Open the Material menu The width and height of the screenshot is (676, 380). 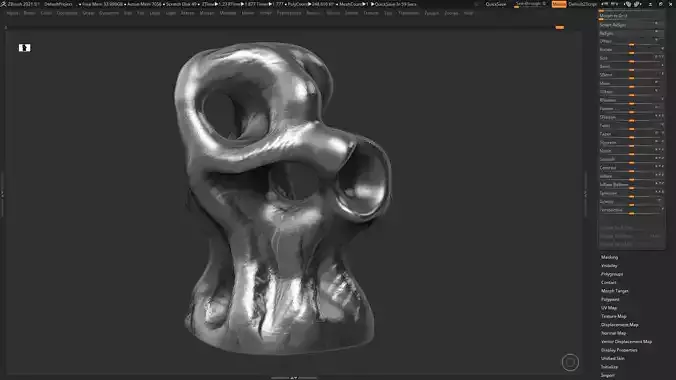(228, 13)
